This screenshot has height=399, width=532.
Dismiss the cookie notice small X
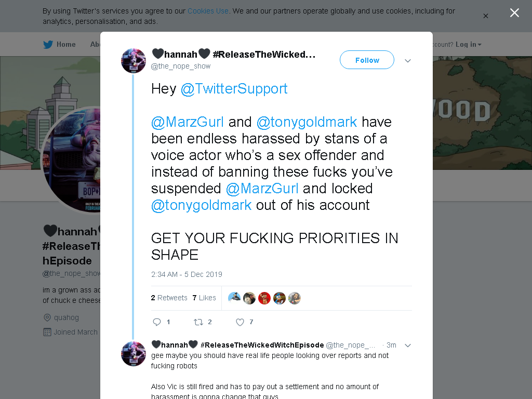point(486,16)
